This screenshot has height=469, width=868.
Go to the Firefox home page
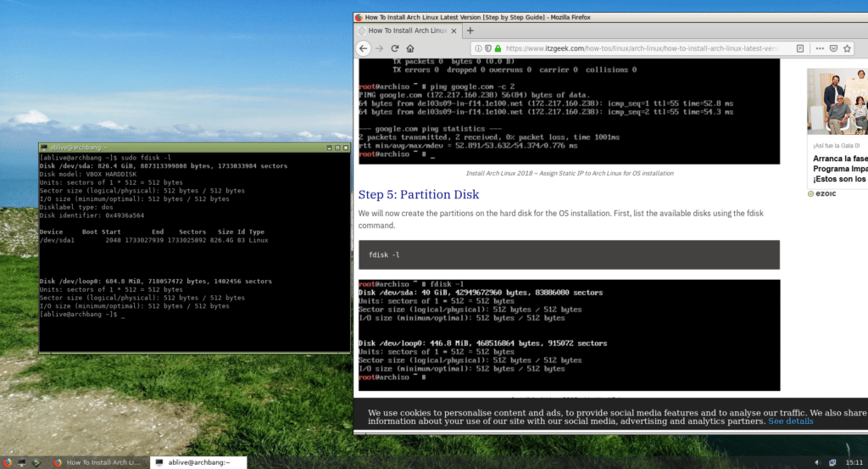tap(410, 48)
